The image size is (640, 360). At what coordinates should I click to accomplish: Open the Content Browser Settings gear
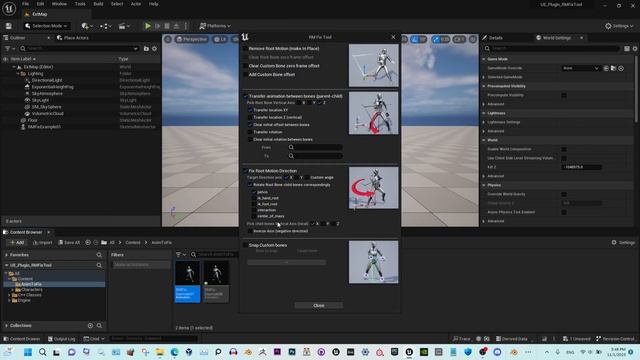pos(623,242)
